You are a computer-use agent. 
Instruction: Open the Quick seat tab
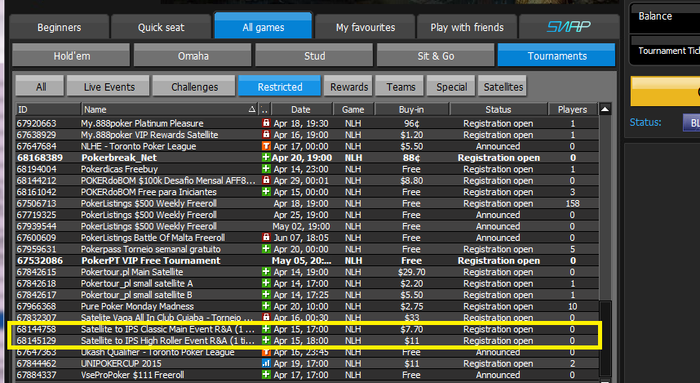pyautogui.click(x=161, y=27)
